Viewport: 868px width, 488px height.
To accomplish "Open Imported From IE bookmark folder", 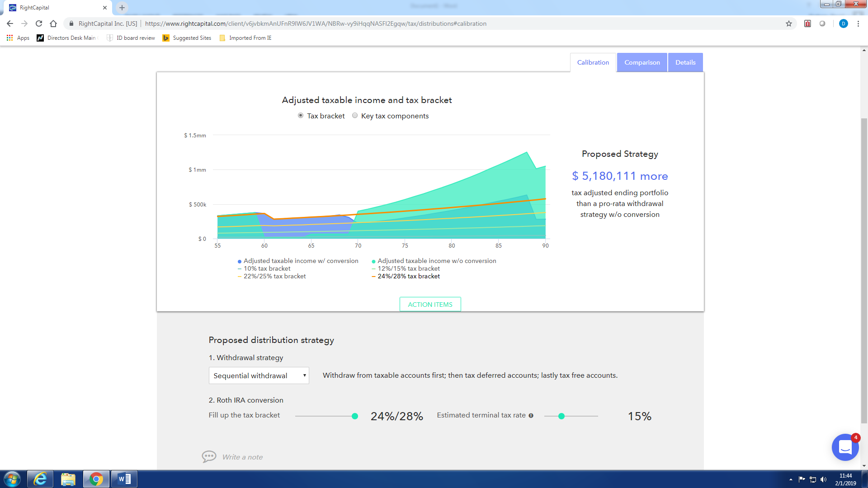I will 245,38.
